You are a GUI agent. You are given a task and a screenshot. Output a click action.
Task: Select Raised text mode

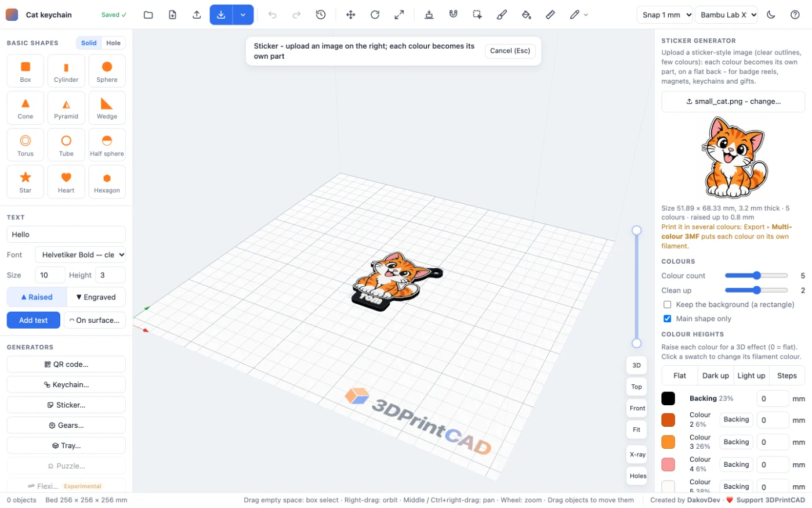click(37, 297)
